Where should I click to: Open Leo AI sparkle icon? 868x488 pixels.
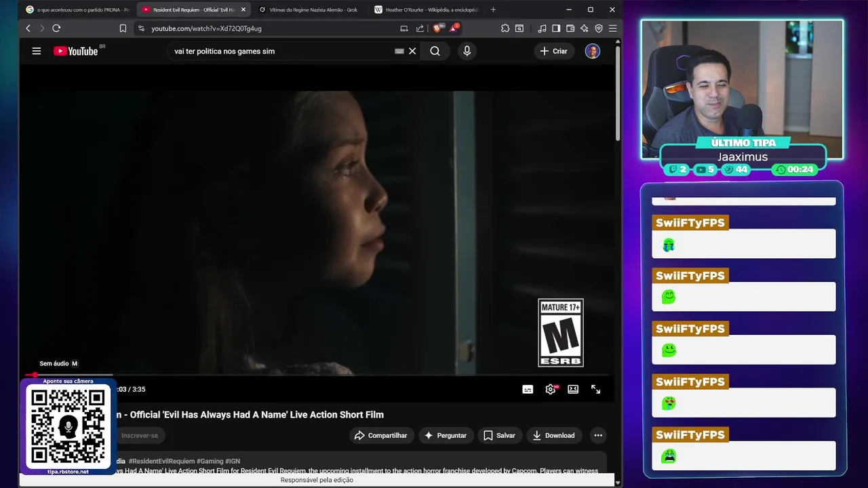tap(585, 28)
